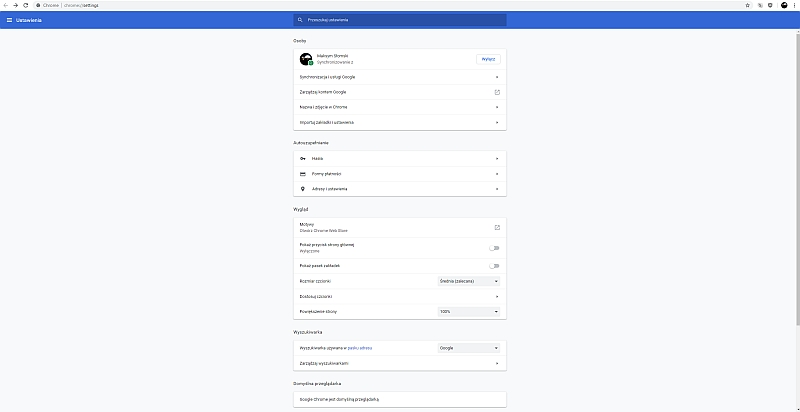Open addresses via the location pin icon
Screen dimensions: 800x412
(x=303, y=189)
